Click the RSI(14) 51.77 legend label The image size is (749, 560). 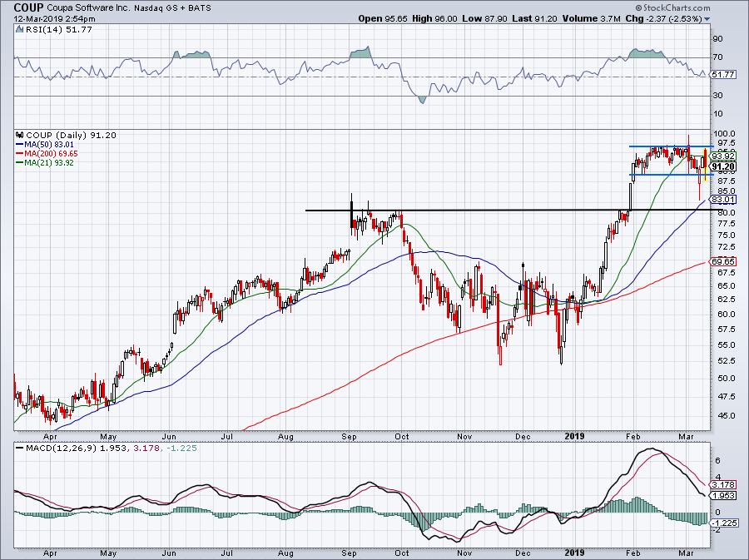pyautogui.click(x=58, y=30)
